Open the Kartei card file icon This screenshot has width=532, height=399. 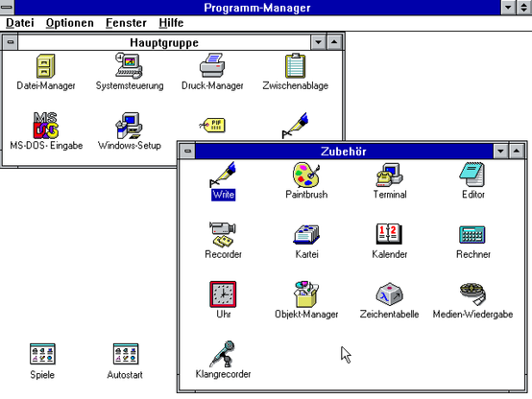click(306, 234)
